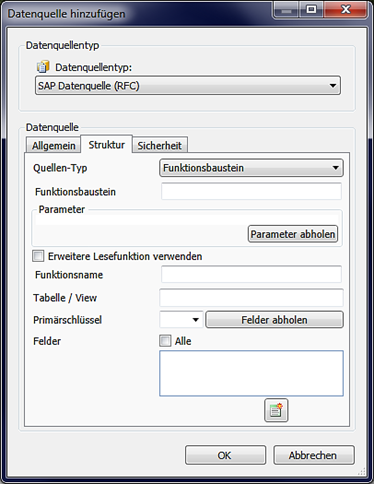Maximize the Datenquelle hinzufügen window
This screenshot has width=374, height=484.
[311, 9]
